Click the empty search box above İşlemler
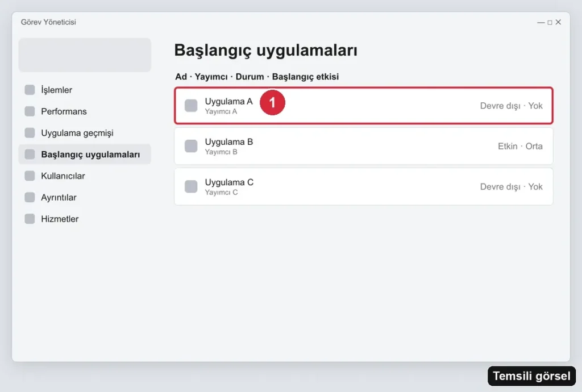Viewport: 582px width, 392px height. 85,55
